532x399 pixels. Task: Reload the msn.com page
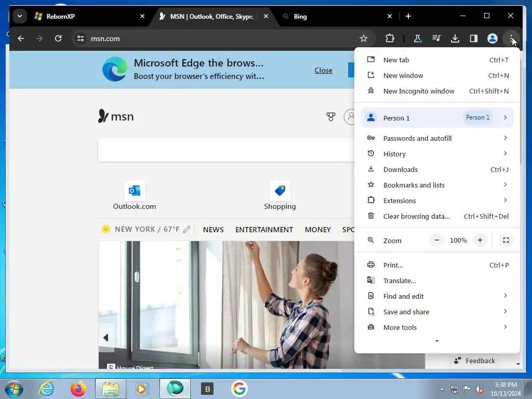58,38
